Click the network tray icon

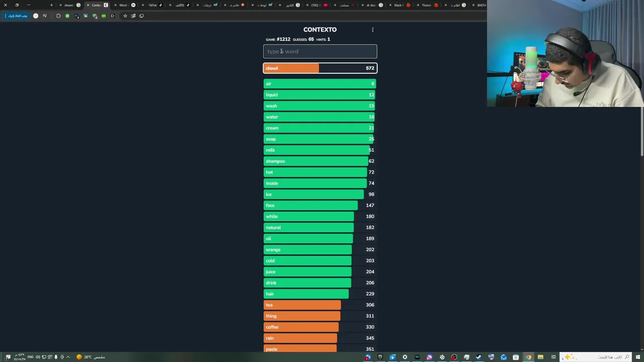coord(44,357)
